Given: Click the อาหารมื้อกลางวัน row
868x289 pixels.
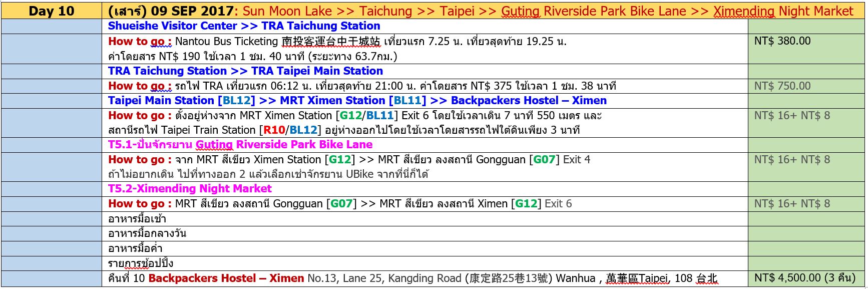Looking at the screenshot, I should coord(425,233).
